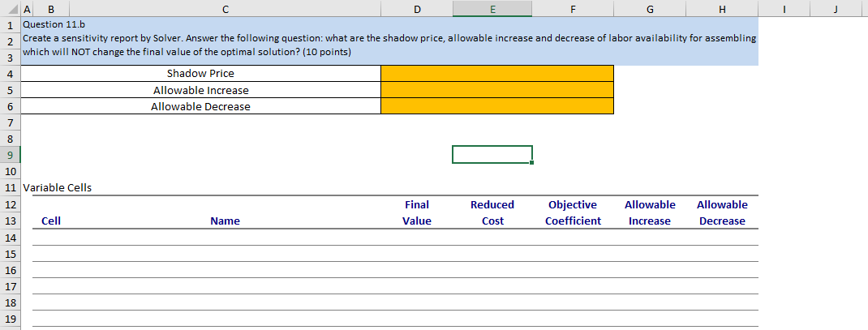
Task: Select column E header
Action: tap(492, 8)
